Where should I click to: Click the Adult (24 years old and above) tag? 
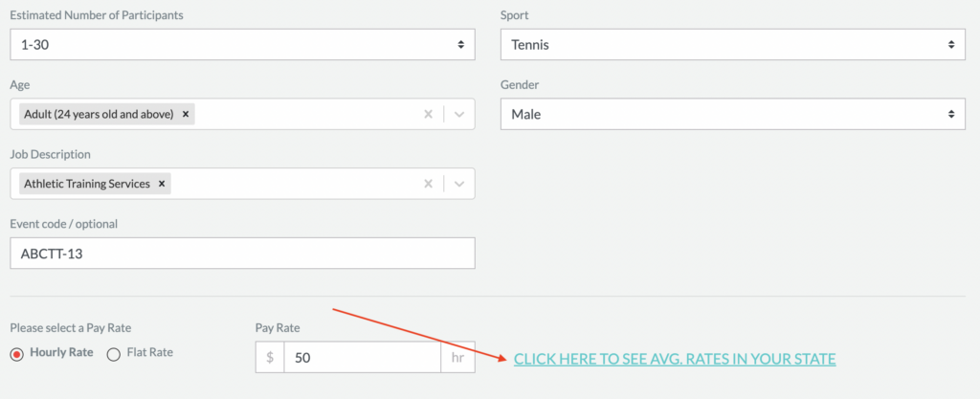[x=99, y=114]
